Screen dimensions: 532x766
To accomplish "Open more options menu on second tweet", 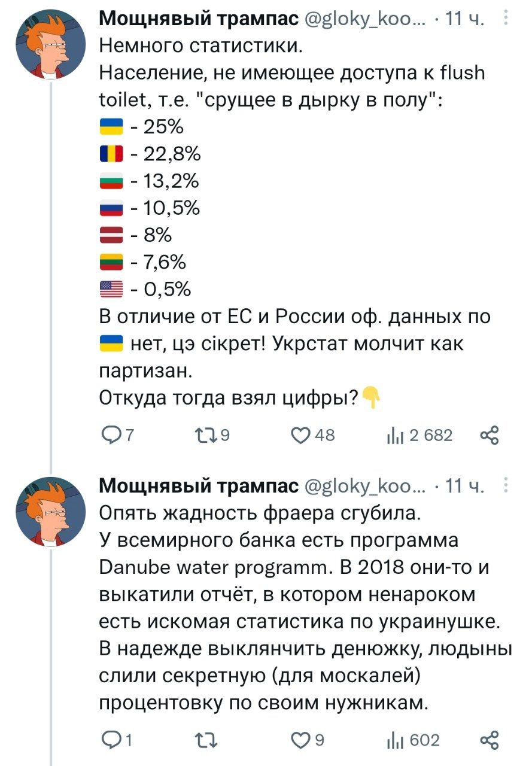I will click(507, 487).
